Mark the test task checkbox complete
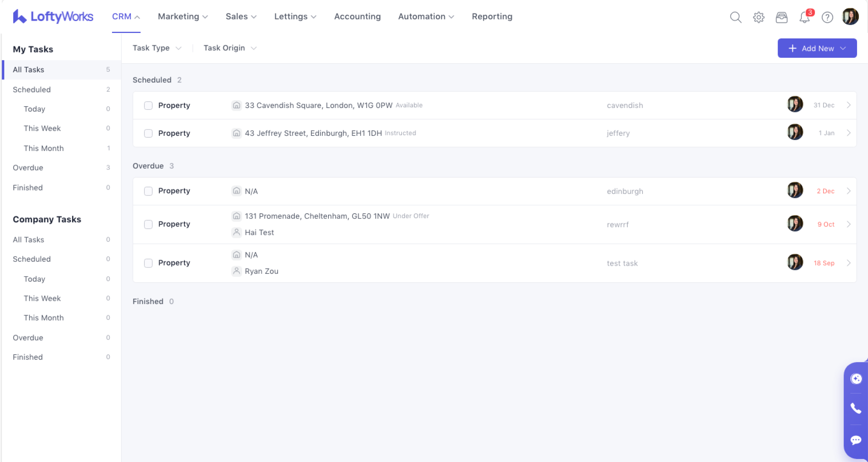 tap(148, 263)
